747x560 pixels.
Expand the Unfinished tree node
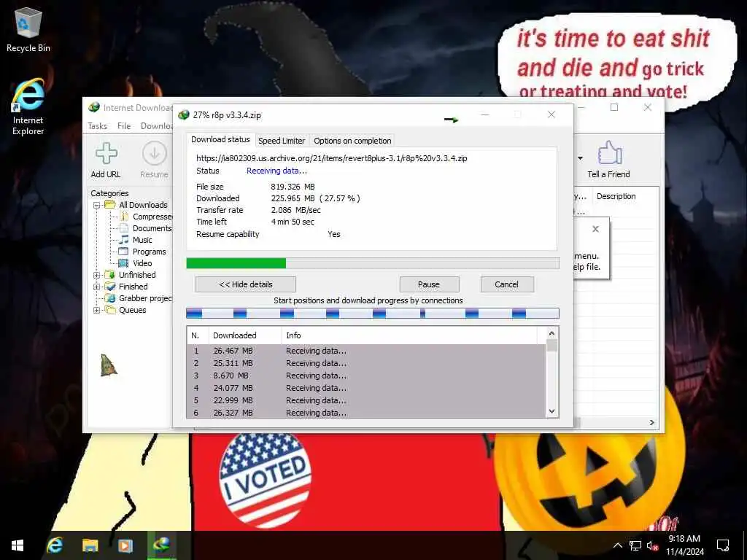click(97, 275)
